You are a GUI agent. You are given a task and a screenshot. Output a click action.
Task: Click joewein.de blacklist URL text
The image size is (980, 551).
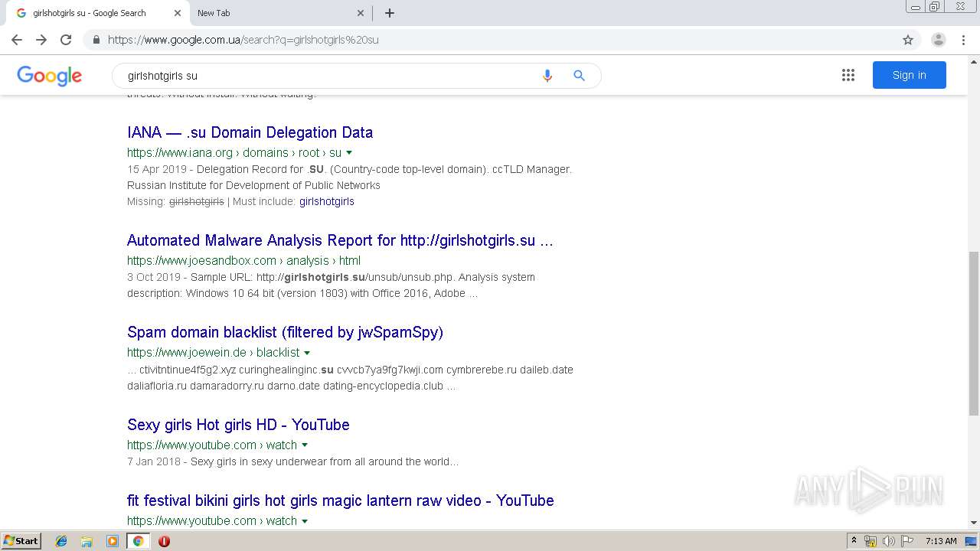coord(214,353)
